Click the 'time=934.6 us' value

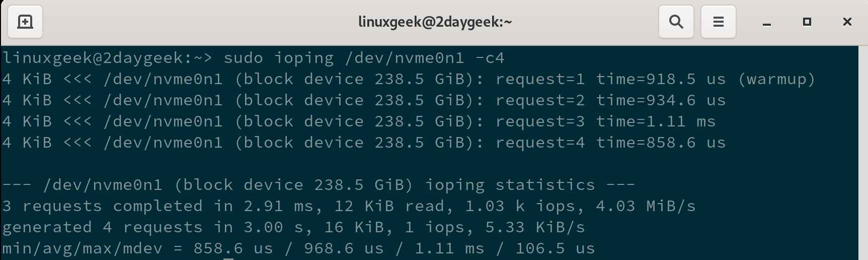[660, 100]
